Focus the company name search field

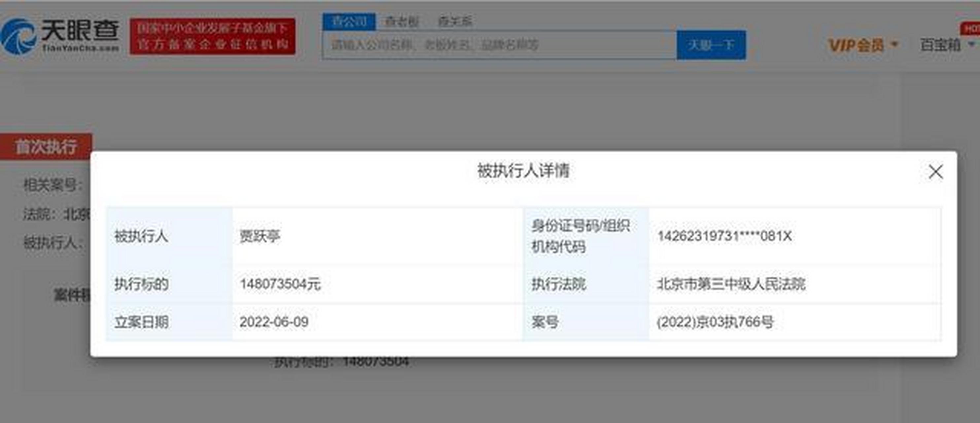pyautogui.click(x=500, y=45)
